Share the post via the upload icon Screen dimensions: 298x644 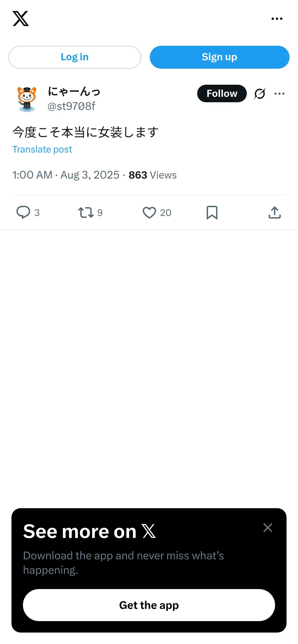click(275, 212)
